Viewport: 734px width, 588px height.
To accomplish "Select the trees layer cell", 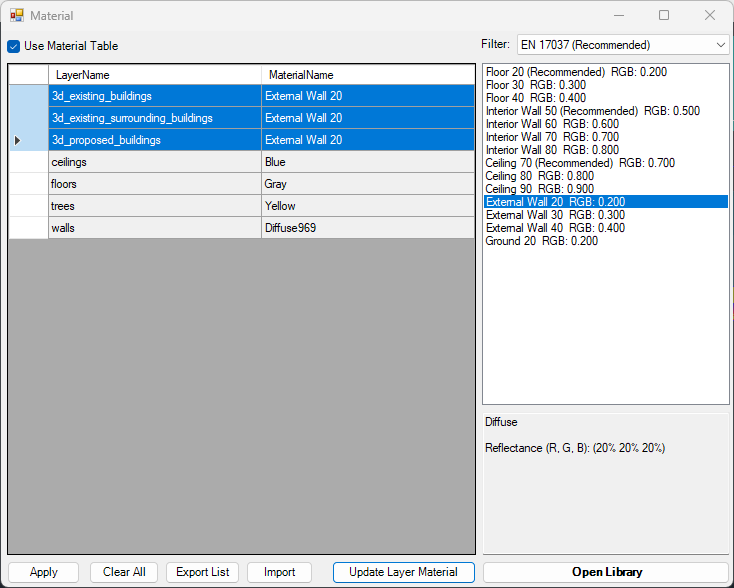I will click(x=154, y=206).
